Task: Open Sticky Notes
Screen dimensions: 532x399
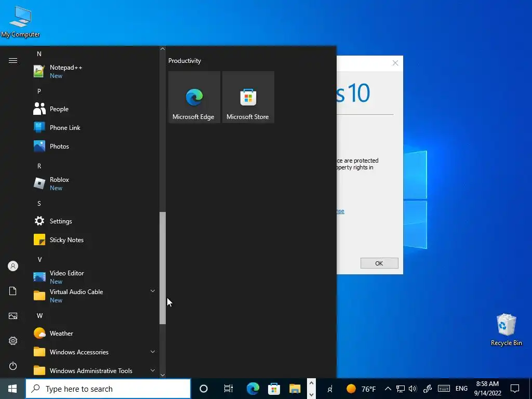Action: click(x=95, y=240)
